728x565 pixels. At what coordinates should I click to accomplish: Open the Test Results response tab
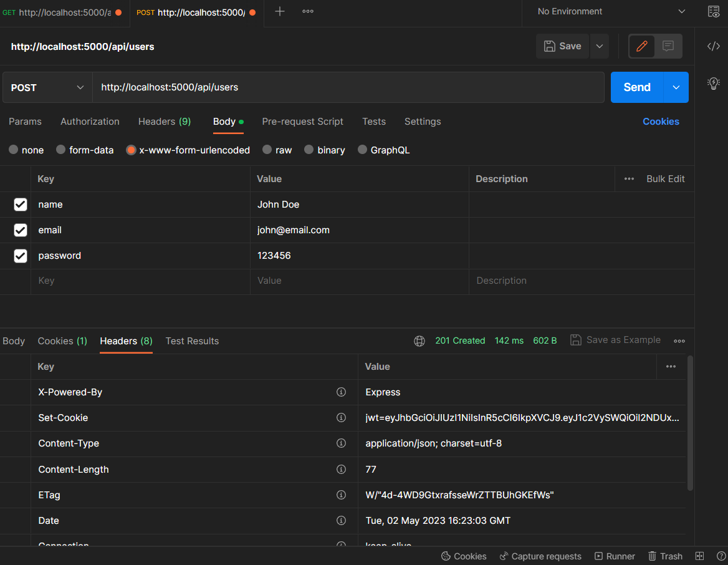point(192,341)
